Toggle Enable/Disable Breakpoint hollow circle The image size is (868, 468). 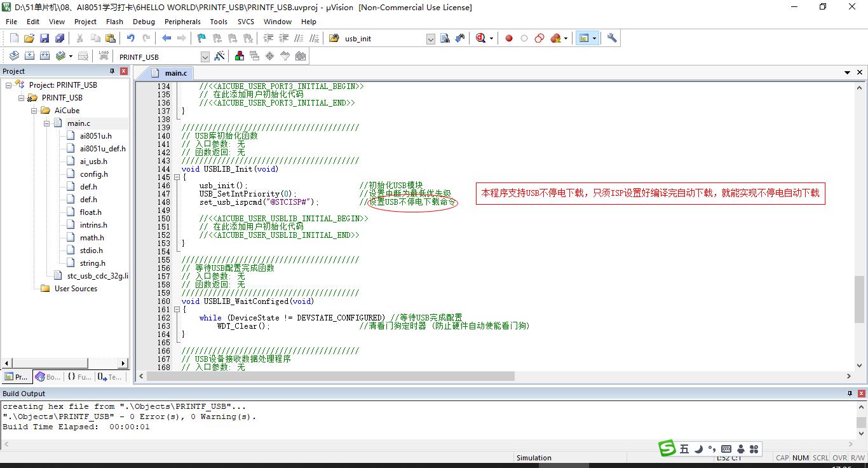coord(524,38)
